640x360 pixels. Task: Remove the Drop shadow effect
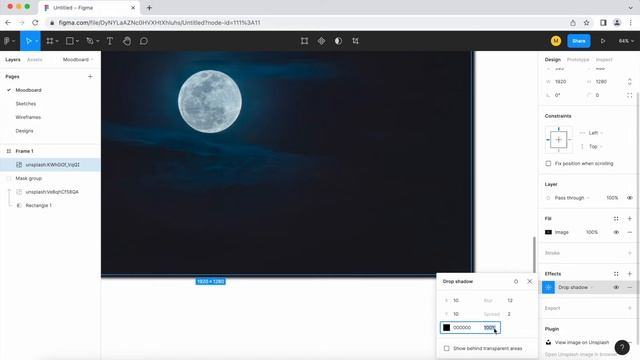[x=630, y=287]
